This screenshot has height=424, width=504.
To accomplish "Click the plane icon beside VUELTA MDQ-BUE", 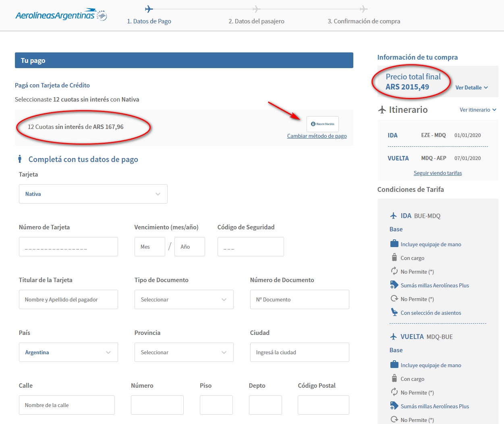I will click(394, 337).
